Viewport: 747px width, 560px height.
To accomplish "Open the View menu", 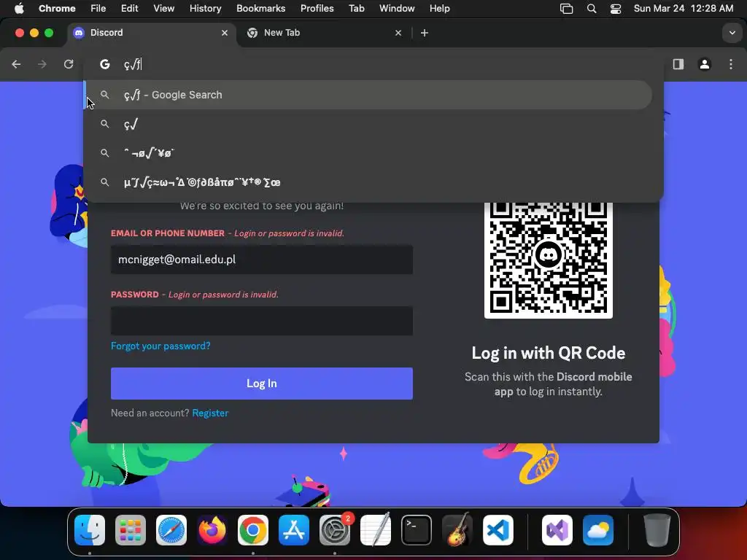I will click(163, 9).
